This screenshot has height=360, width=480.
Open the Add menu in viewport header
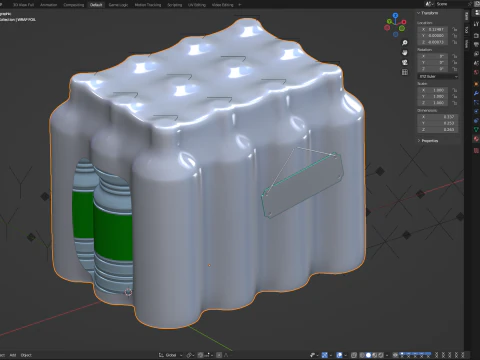[13, 355]
